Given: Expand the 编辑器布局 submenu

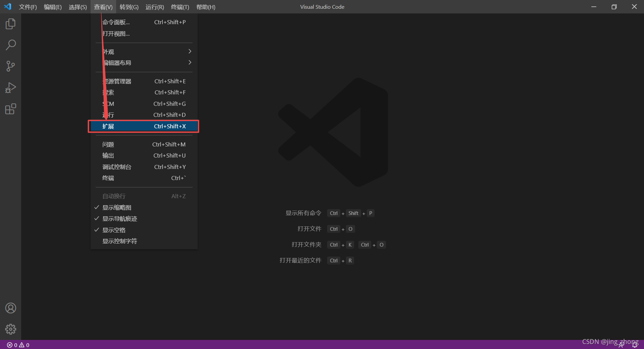Looking at the screenshot, I should click(x=144, y=63).
